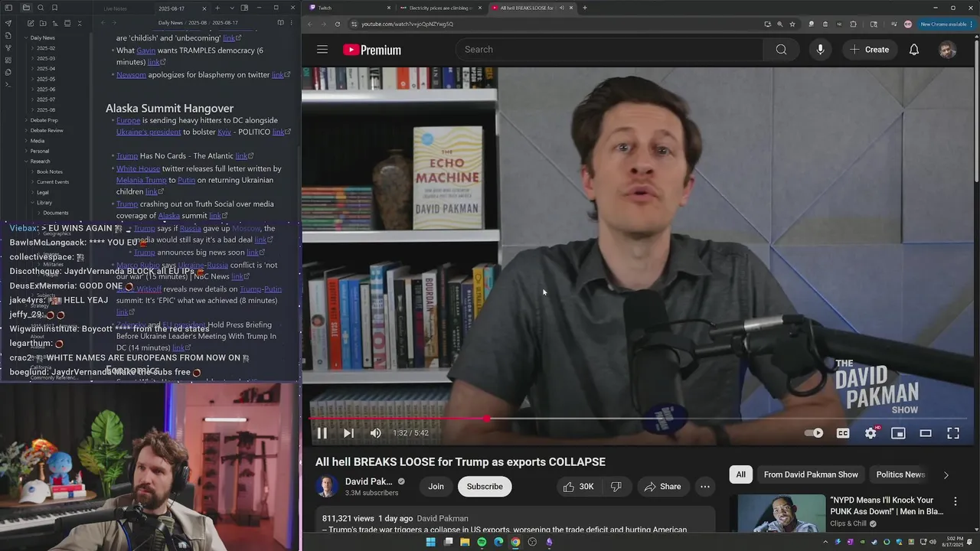980x551 pixels.
Task: Click the YouTube search magnifier button
Action: click(x=781, y=50)
